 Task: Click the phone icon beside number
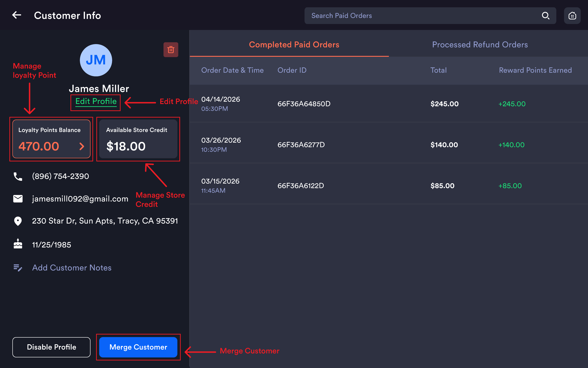pyautogui.click(x=18, y=176)
